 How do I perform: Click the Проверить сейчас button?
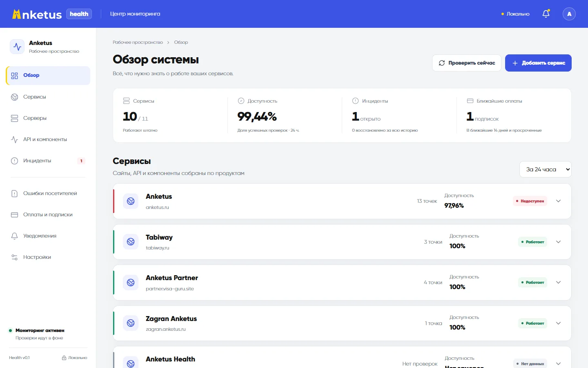pyautogui.click(x=467, y=63)
